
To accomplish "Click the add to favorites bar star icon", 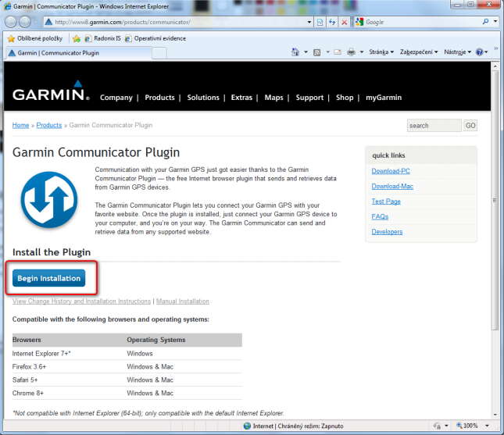I will click(x=77, y=38).
